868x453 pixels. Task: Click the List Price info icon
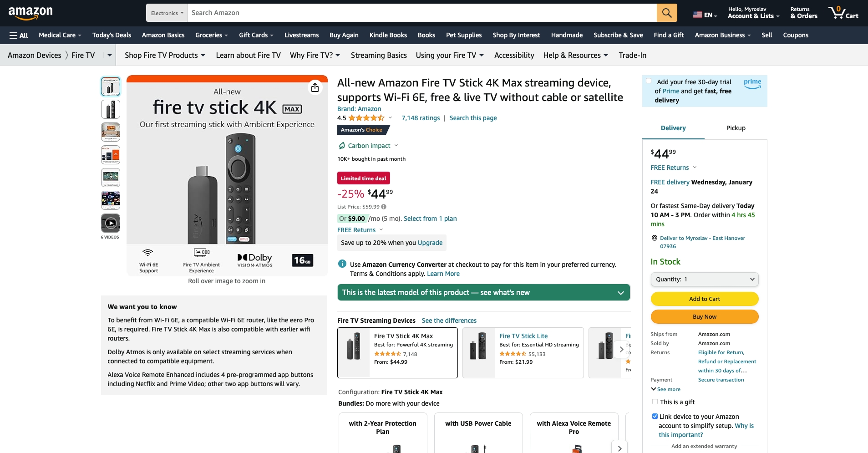point(384,207)
